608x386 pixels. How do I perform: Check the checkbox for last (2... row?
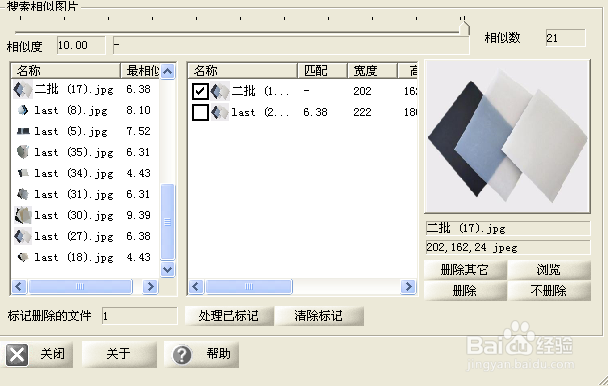point(200,113)
